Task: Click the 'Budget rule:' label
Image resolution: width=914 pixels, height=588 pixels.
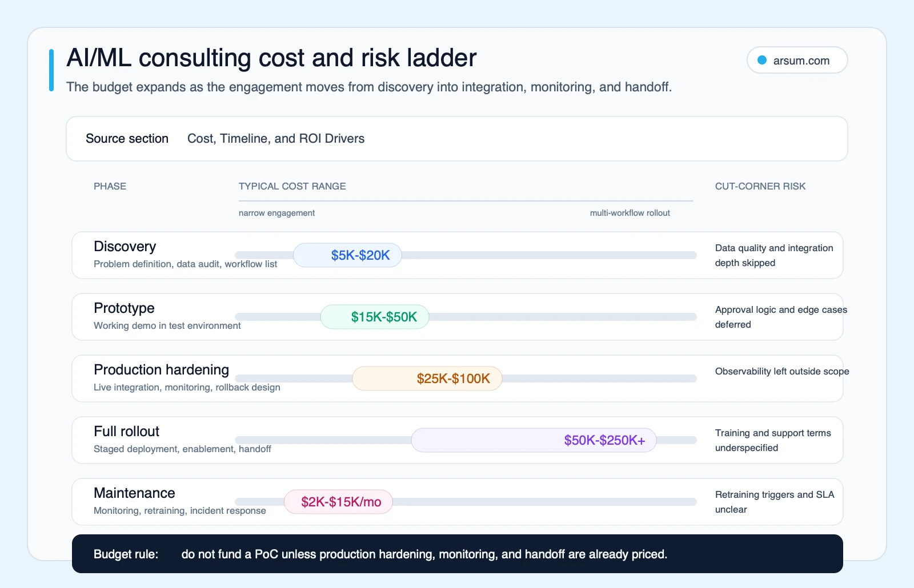Action: 126,554
